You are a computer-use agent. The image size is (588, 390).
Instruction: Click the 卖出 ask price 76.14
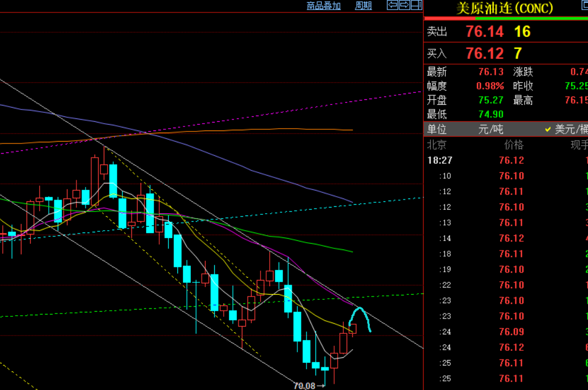tap(484, 32)
